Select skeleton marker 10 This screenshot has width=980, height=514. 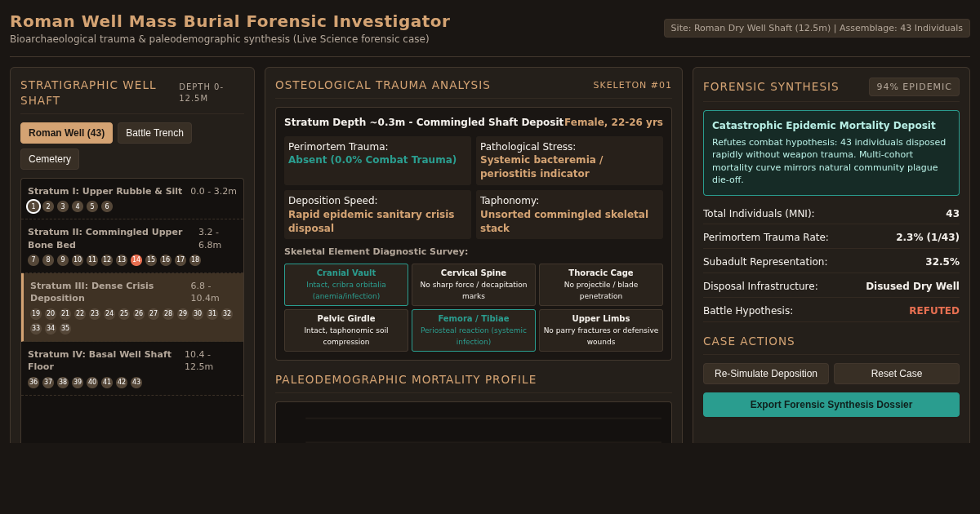78,260
